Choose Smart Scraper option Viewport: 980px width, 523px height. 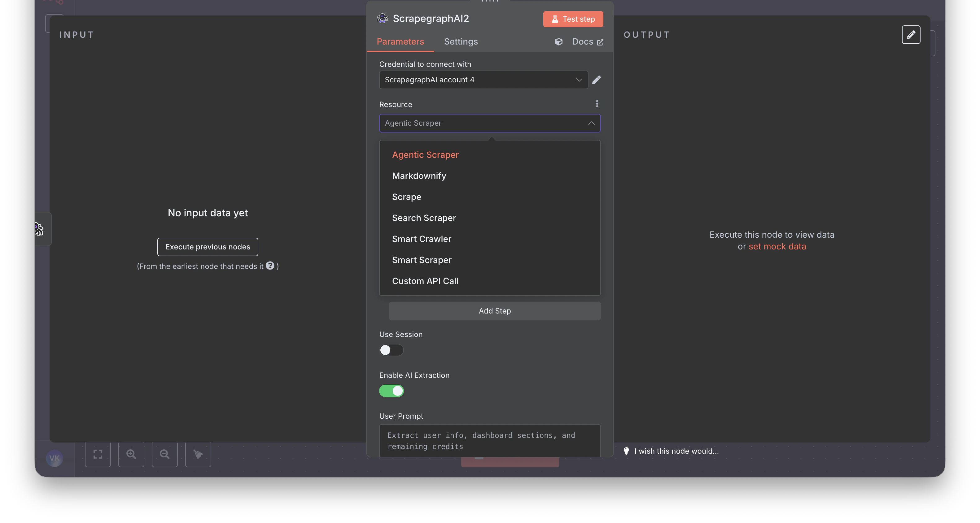(490, 260)
